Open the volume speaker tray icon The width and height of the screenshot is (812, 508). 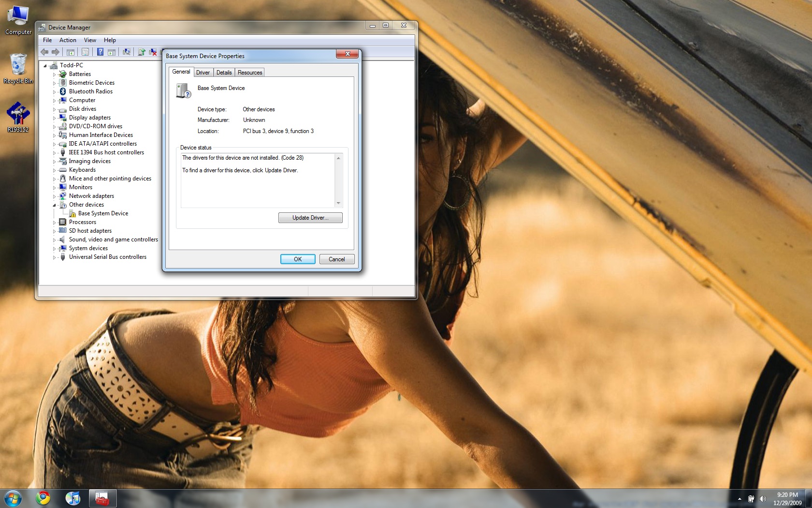pos(763,499)
